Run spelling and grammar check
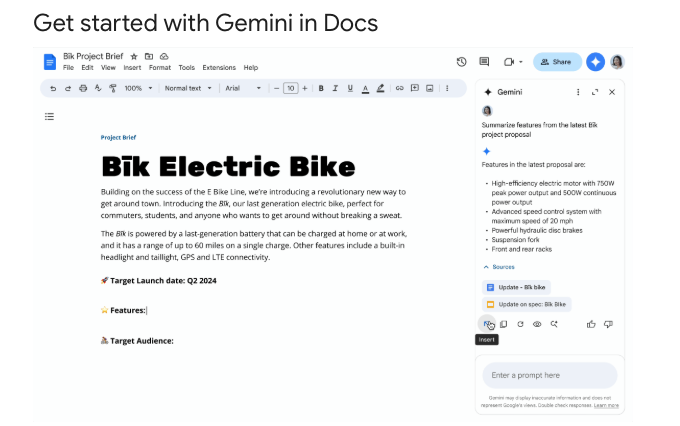The width and height of the screenshot is (680, 426). 98,88
